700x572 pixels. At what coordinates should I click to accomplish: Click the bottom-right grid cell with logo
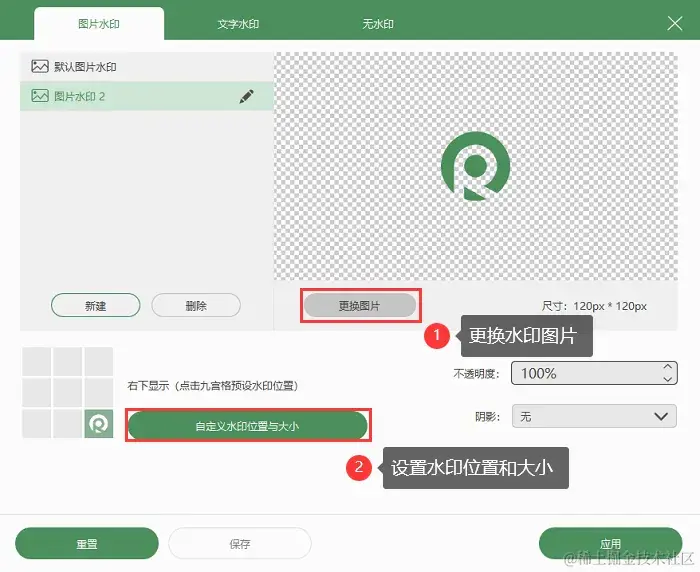(99, 423)
